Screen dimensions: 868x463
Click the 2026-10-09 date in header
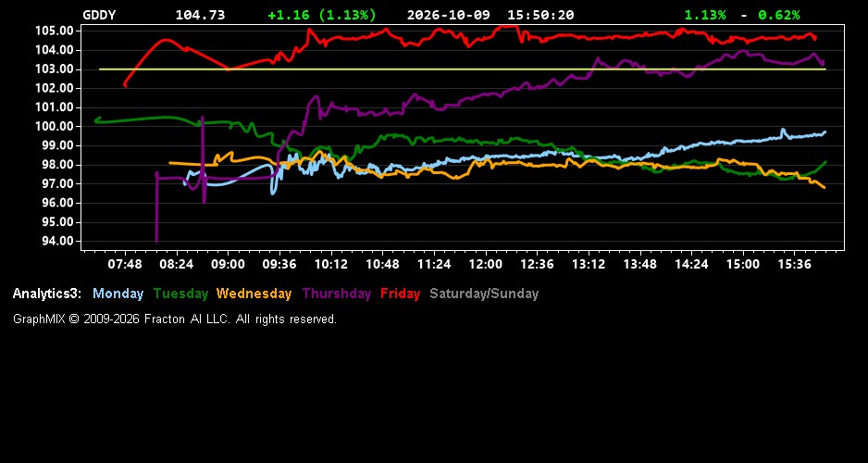pos(449,15)
